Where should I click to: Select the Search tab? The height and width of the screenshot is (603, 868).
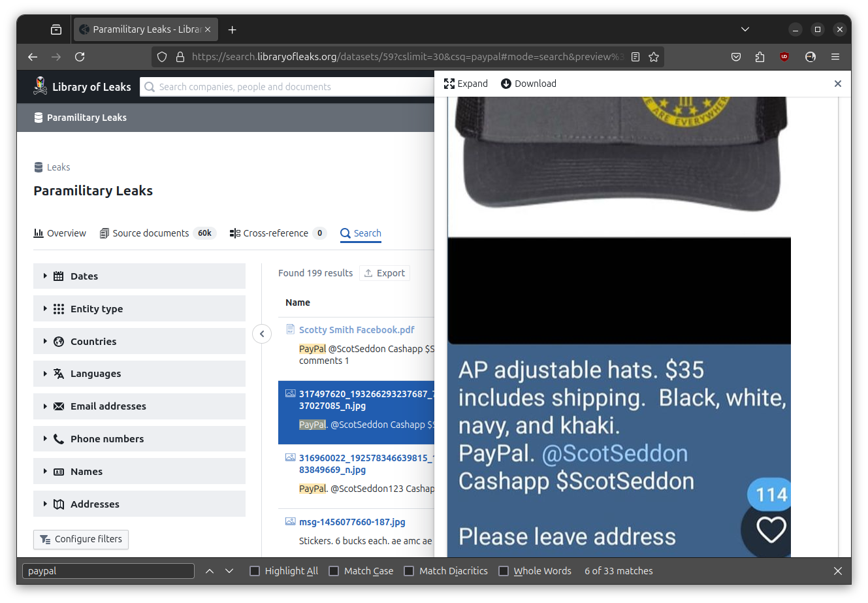tap(361, 233)
